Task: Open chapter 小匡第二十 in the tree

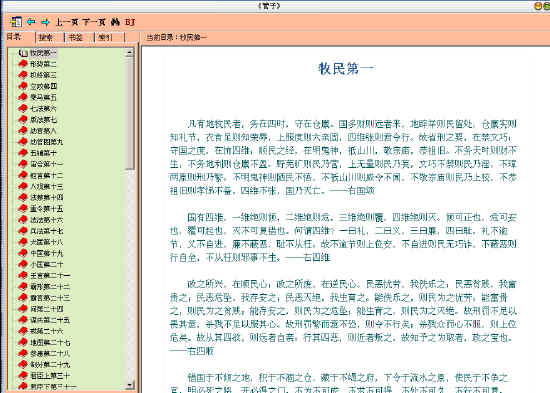Action: (x=47, y=264)
